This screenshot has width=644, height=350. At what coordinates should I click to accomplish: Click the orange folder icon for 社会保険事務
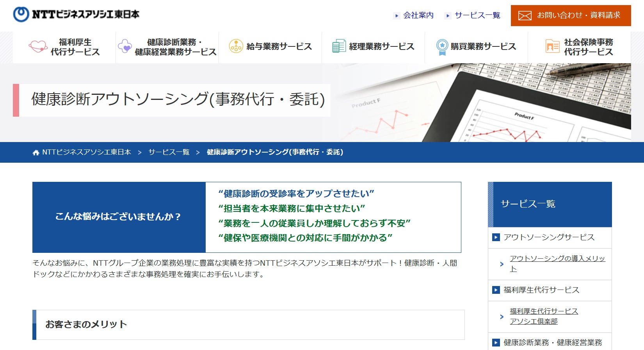[x=552, y=46]
